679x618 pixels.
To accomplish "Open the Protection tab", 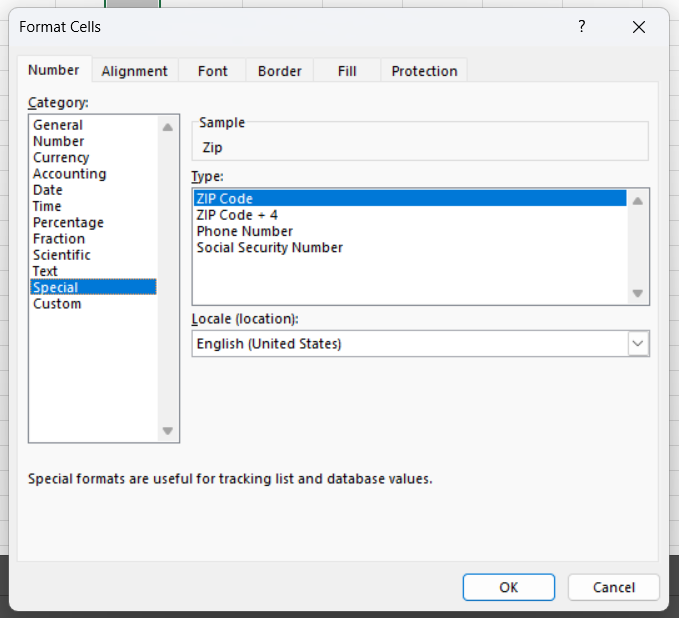I will (x=424, y=71).
